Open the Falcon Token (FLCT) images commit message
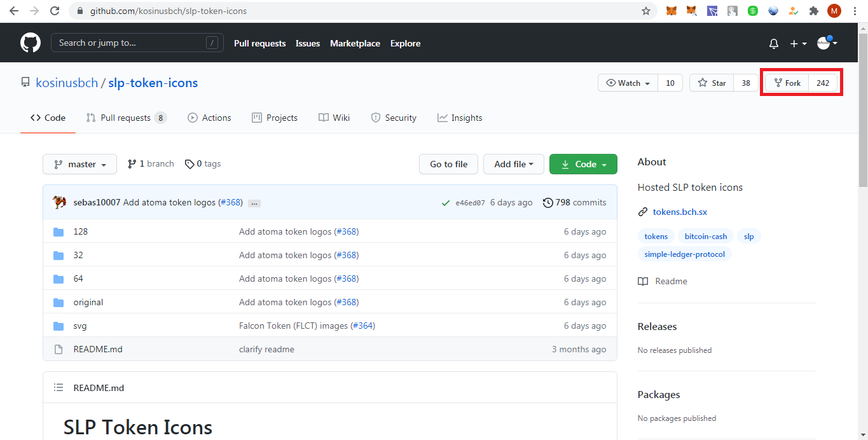The height and width of the screenshot is (440, 868). tap(293, 326)
